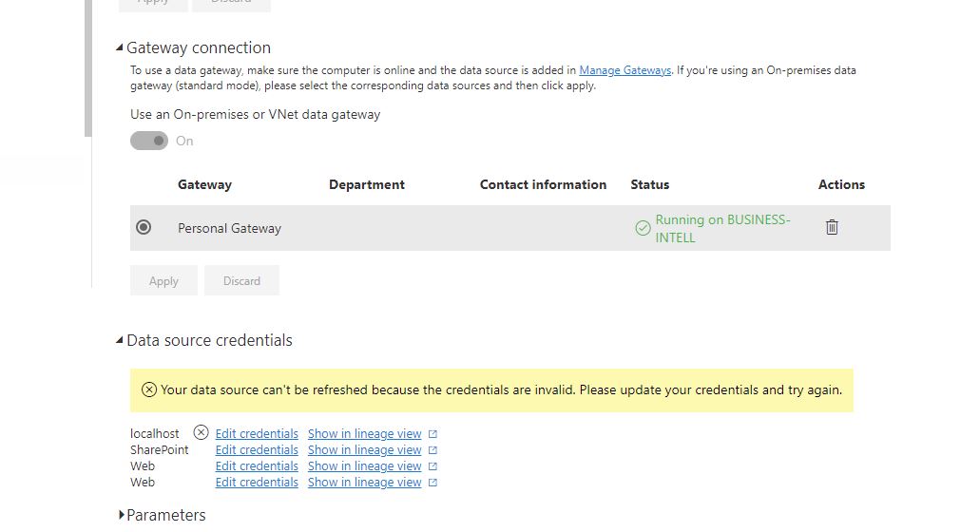The image size is (980, 532).
Task: Collapse the Gateway connection section
Action: (x=120, y=47)
